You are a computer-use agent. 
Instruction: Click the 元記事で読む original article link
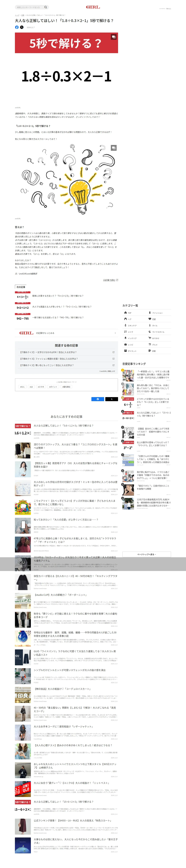pyautogui.click(x=110, y=280)
